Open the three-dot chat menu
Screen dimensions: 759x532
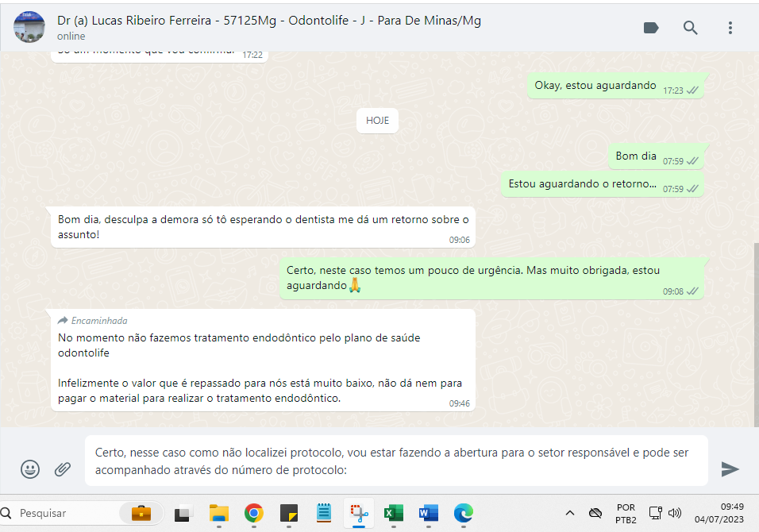[x=730, y=28]
